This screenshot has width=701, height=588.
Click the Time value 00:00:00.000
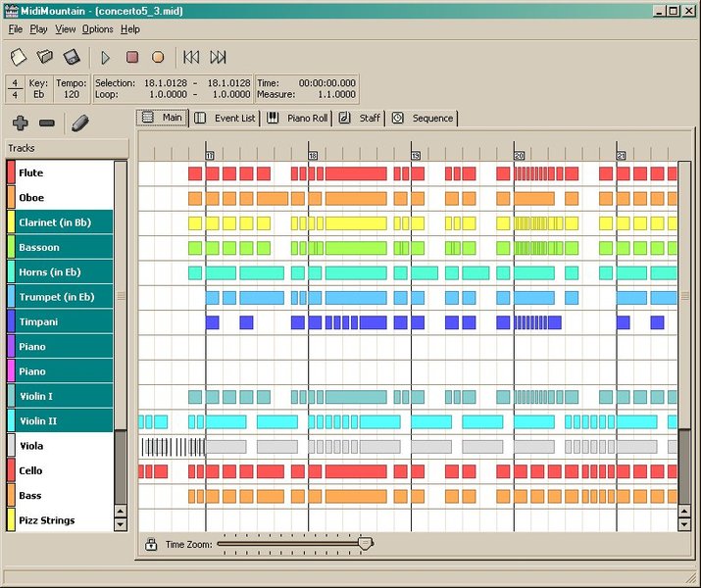click(x=327, y=83)
